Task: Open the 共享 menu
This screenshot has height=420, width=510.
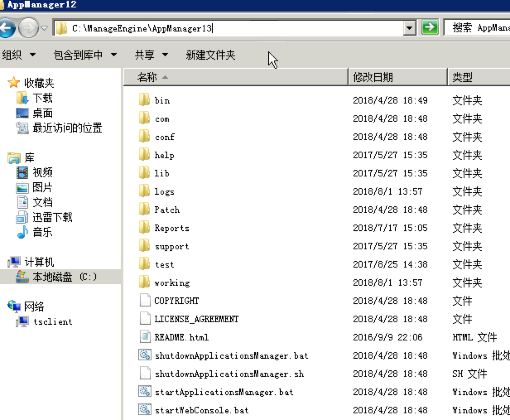Action: [x=152, y=55]
